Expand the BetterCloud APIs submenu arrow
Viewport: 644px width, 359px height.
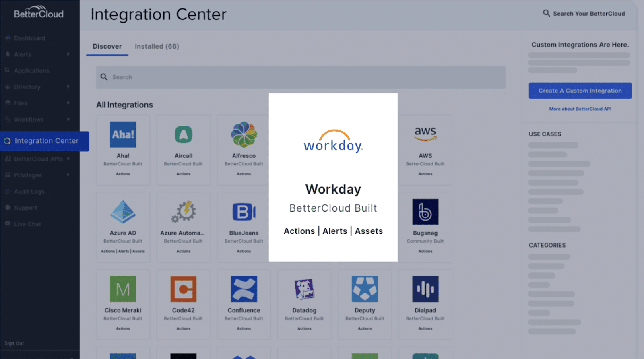pos(68,159)
